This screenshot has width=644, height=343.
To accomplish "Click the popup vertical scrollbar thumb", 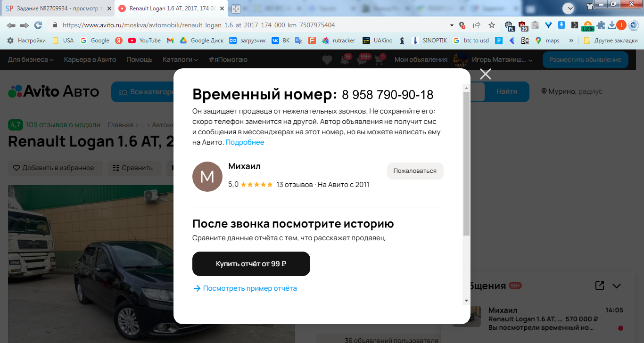I will click(466, 163).
